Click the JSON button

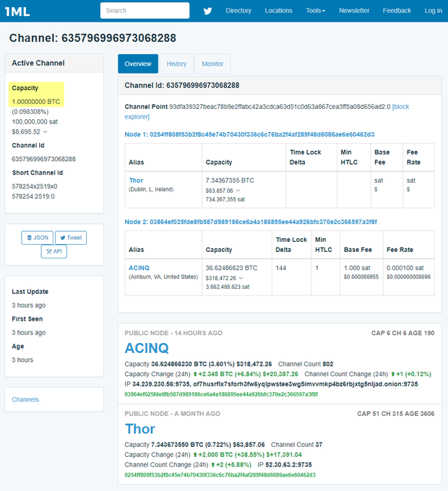[38, 238]
